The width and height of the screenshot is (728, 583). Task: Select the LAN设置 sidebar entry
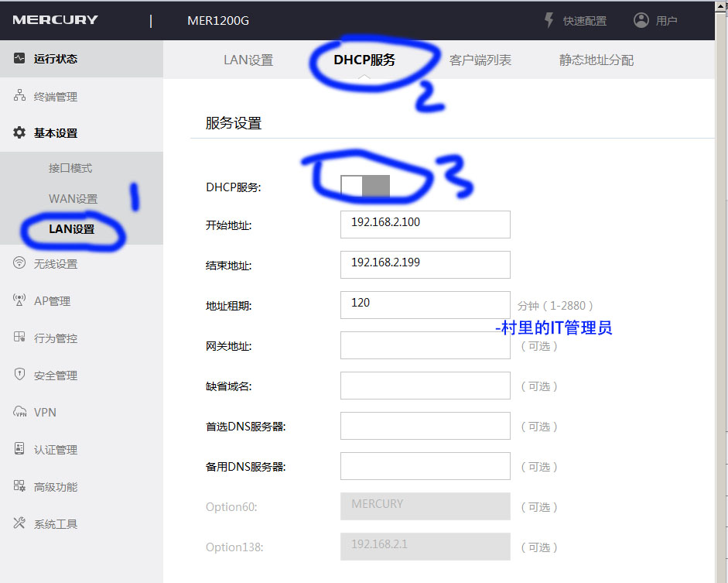(73, 230)
